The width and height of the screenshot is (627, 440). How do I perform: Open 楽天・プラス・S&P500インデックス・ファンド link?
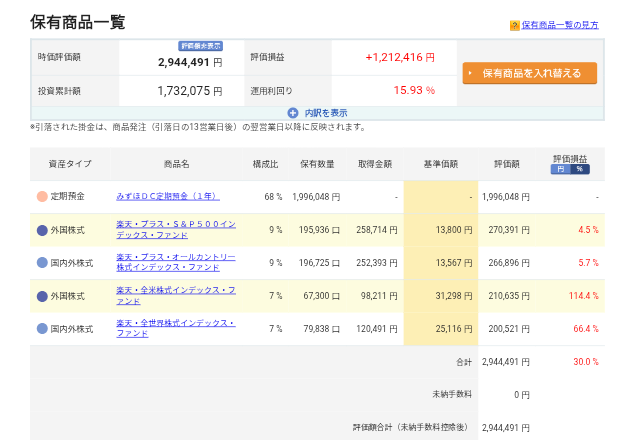[x=176, y=230]
